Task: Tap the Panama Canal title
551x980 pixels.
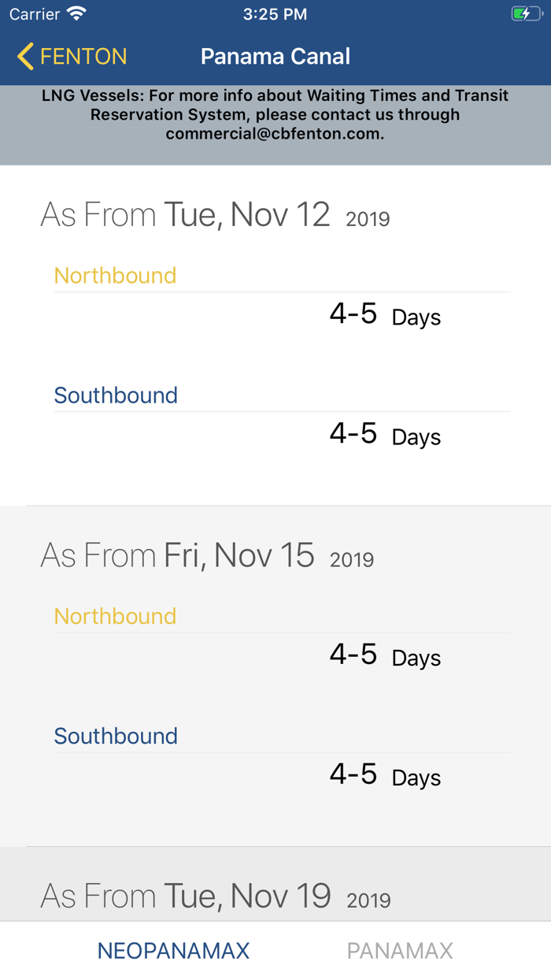Action: coord(275,57)
